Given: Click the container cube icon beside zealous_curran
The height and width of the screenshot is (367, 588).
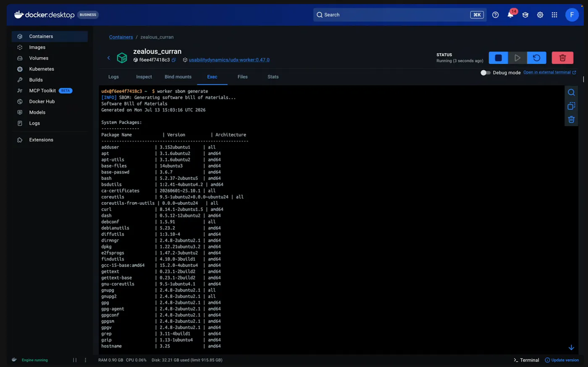Looking at the screenshot, I should click(122, 58).
